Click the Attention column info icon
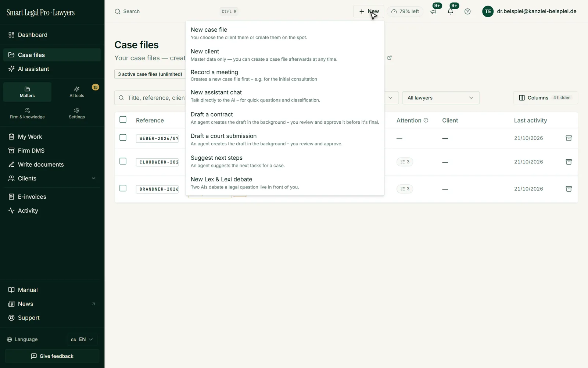588x368 pixels. (x=426, y=120)
